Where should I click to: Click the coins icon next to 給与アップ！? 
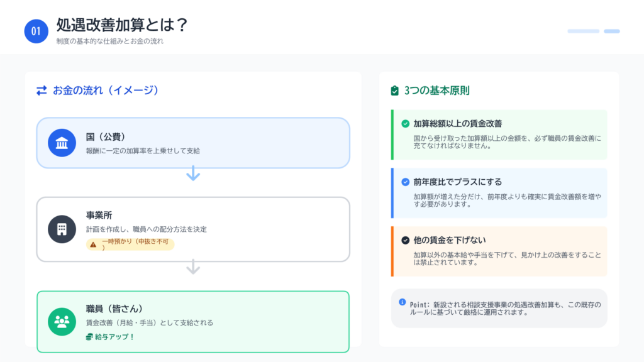pos(89,337)
